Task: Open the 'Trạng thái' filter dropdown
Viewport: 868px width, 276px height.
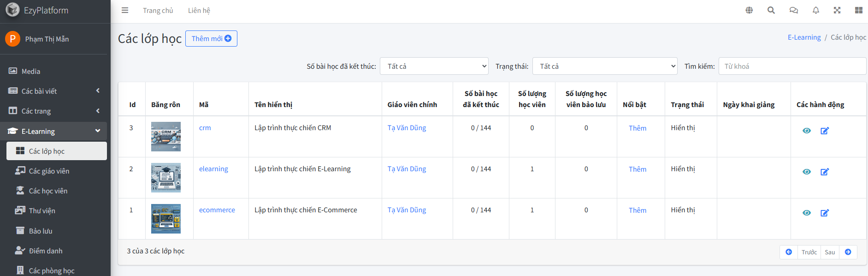Action: coord(604,66)
